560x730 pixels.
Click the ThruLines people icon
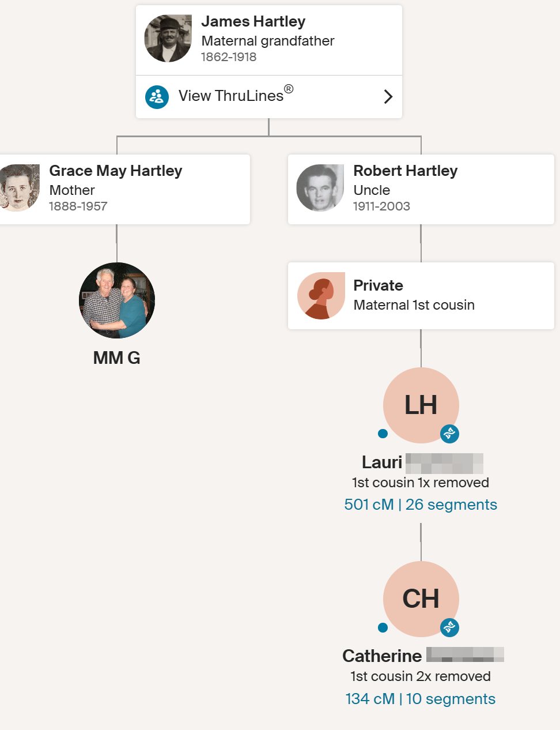pos(157,97)
